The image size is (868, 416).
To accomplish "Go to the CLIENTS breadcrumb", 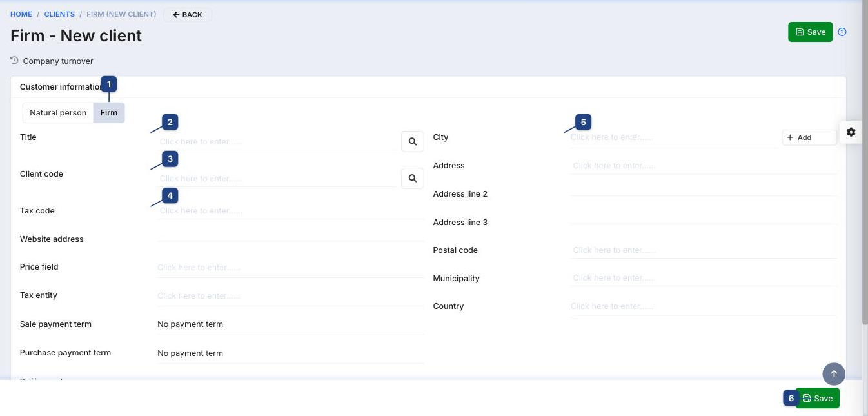I will [x=59, y=14].
